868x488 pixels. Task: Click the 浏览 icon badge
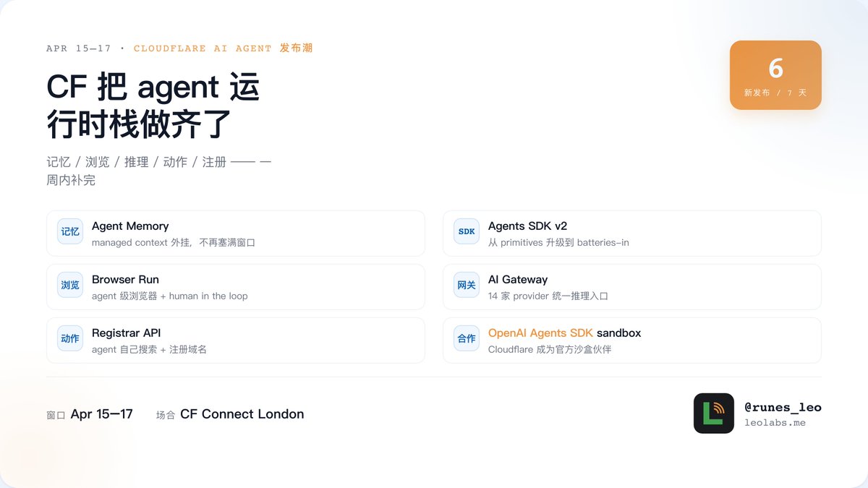coord(70,286)
